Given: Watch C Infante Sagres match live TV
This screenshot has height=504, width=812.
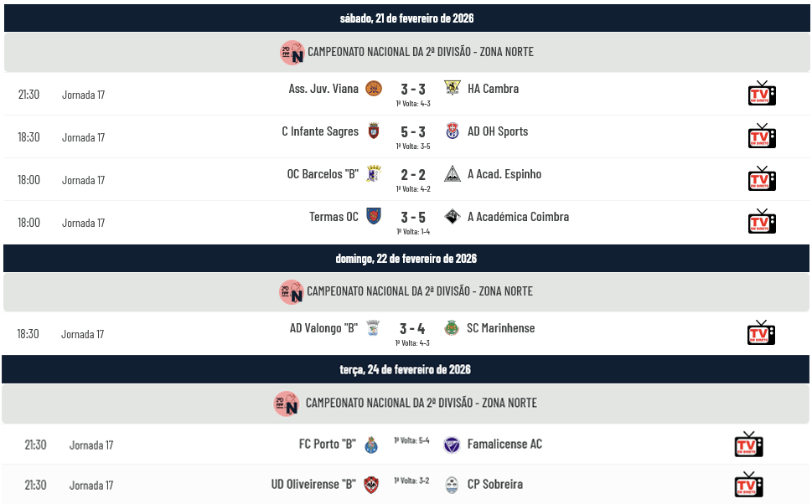Looking at the screenshot, I should coord(761,136).
